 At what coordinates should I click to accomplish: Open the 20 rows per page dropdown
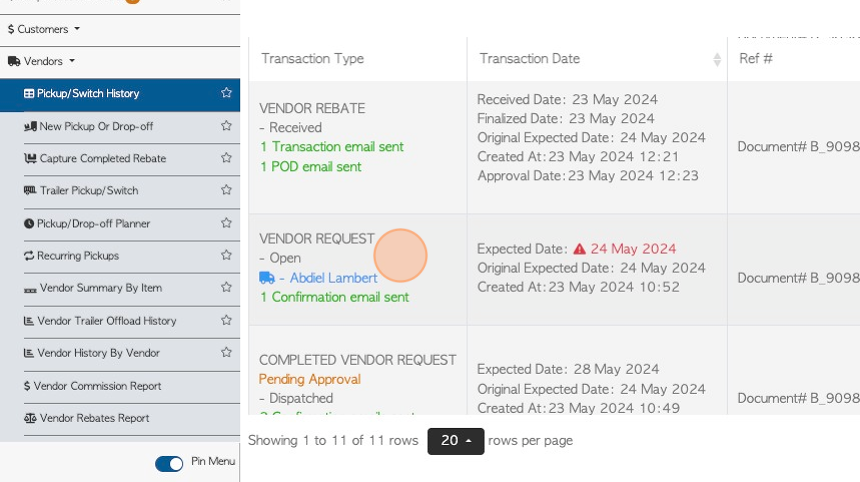[x=456, y=441]
